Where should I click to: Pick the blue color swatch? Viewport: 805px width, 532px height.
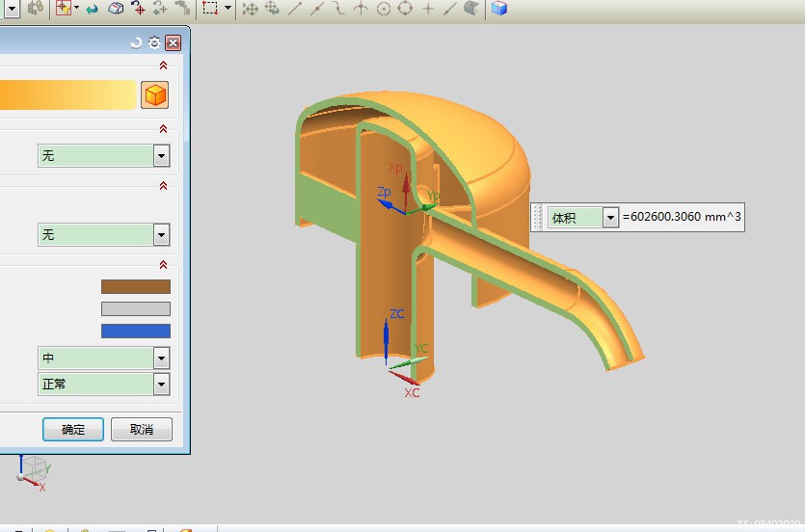[135, 331]
